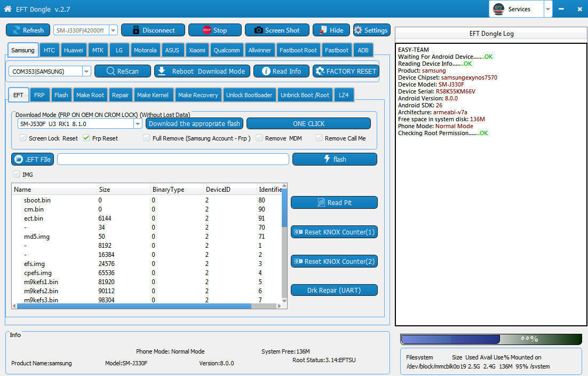Open the Make Kernel sub-tab
The width and height of the screenshot is (588, 376).
point(153,95)
